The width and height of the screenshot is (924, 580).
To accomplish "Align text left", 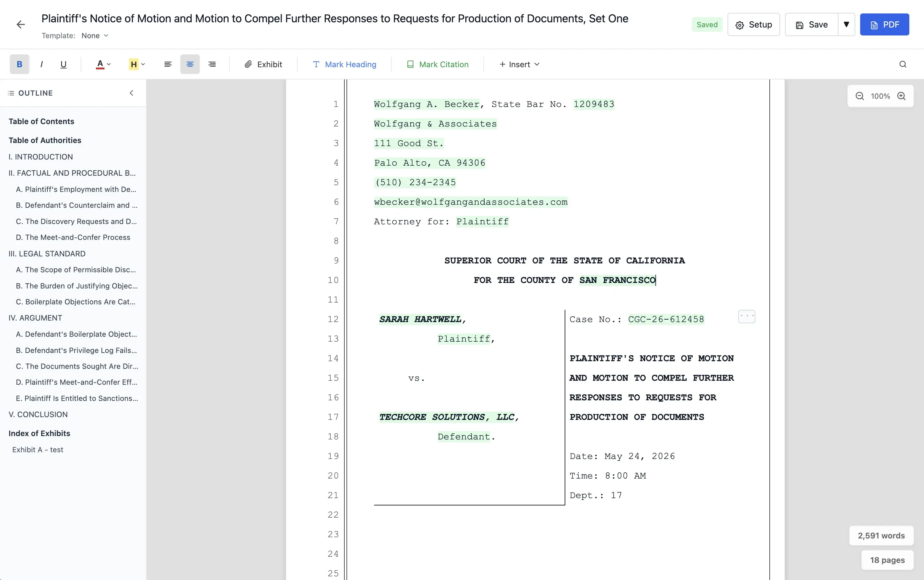I will tap(168, 64).
